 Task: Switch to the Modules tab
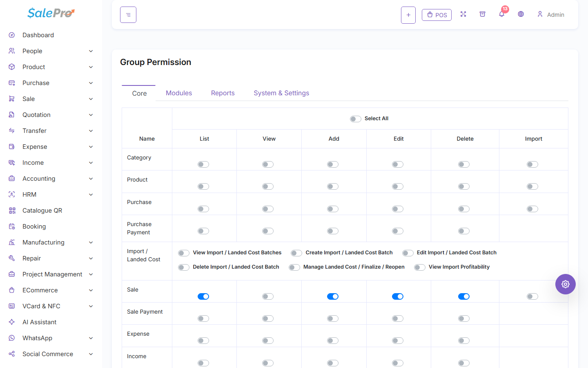(x=179, y=93)
